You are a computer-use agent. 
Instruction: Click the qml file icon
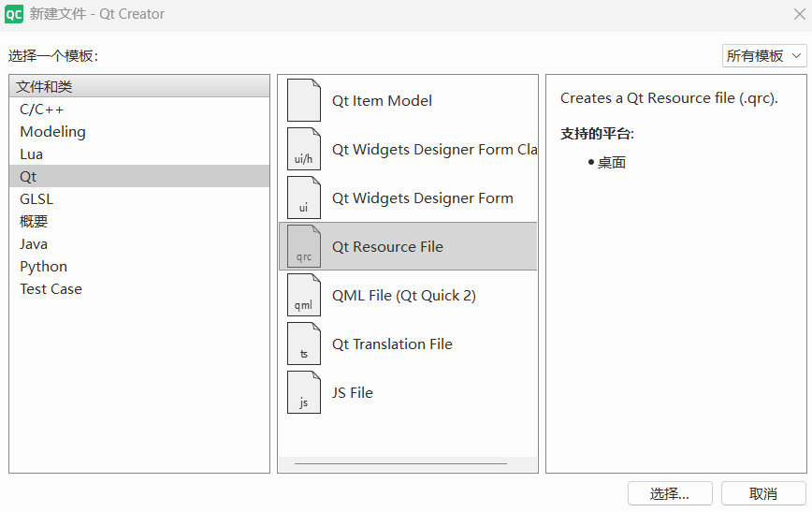pos(304,295)
